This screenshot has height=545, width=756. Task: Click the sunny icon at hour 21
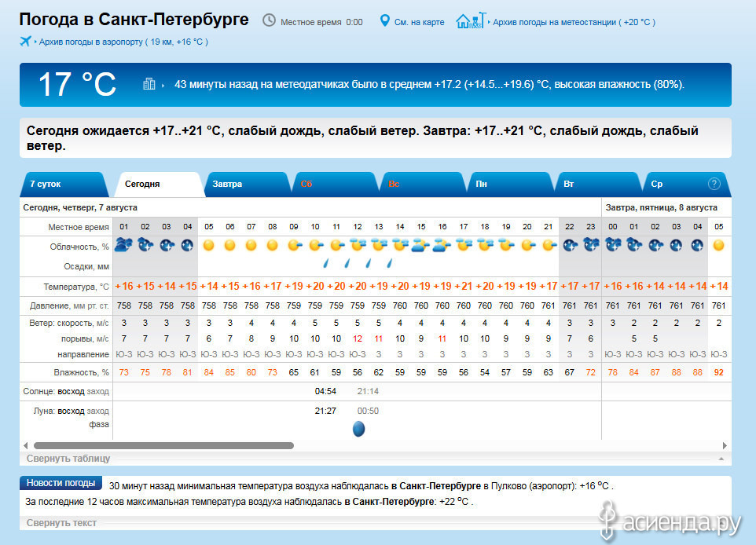[x=549, y=245]
